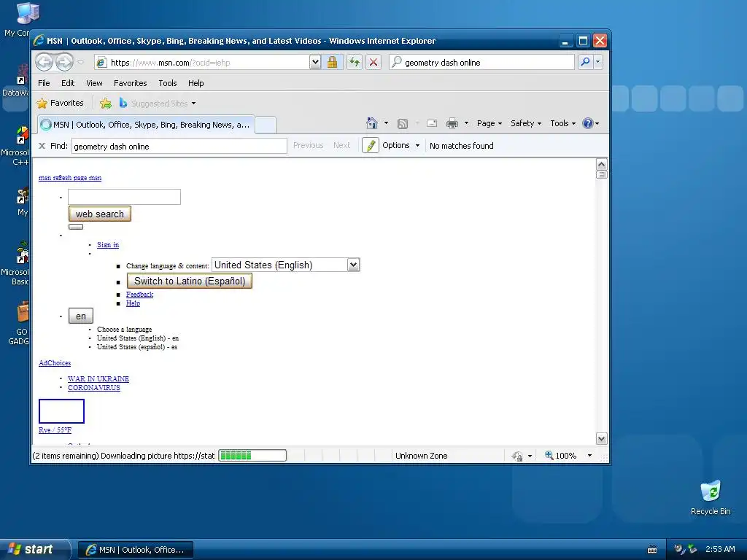Open the Help menu
The height and width of the screenshot is (560, 747).
[x=196, y=83]
